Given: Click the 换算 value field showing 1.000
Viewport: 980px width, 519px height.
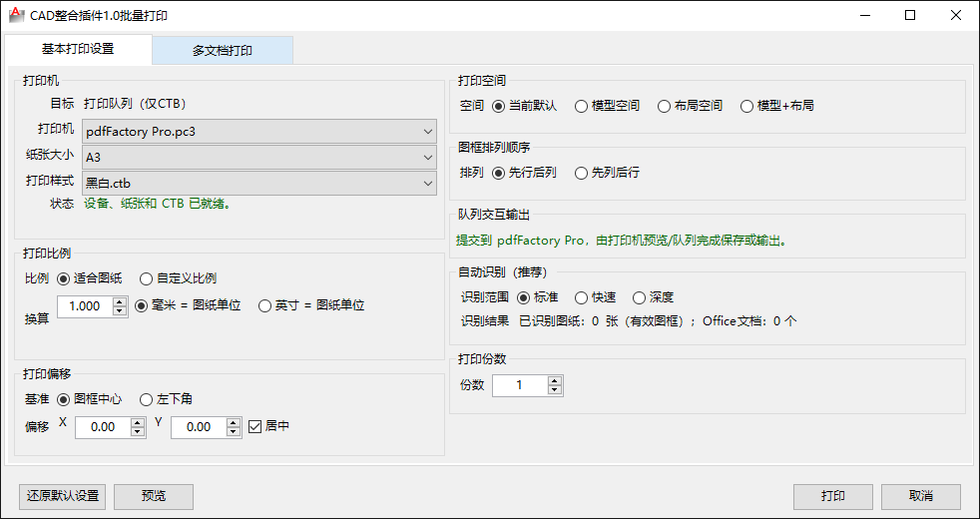Looking at the screenshot, I should pos(85,306).
